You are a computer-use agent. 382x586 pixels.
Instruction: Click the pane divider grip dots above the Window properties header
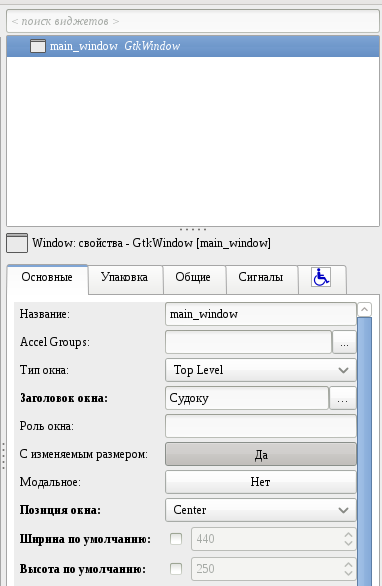[x=193, y=229]
